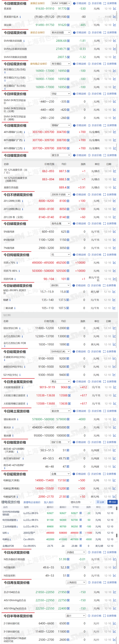Click info icon next to 201/2B卷(无锡)

click(23, 201)
